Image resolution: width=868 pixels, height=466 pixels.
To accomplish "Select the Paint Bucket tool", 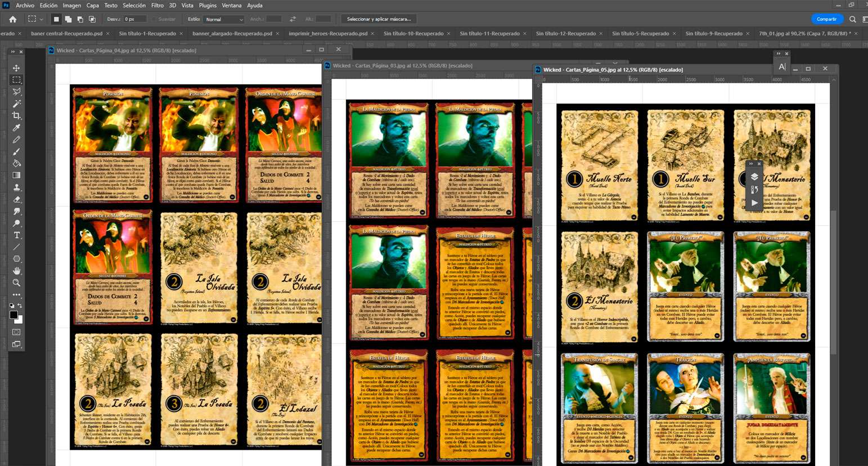I will click(16, 163).
